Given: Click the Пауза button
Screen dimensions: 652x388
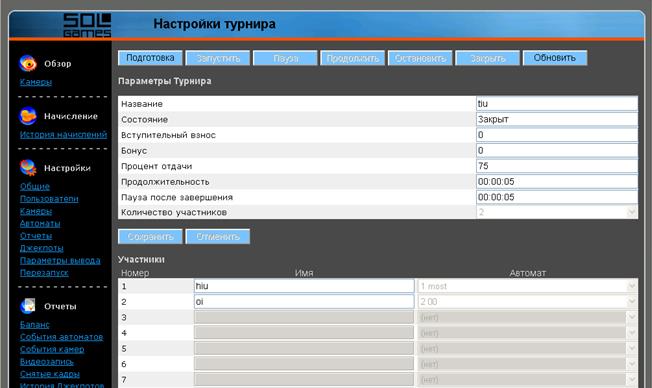Looking at the screenshot, I should [285, 58].
